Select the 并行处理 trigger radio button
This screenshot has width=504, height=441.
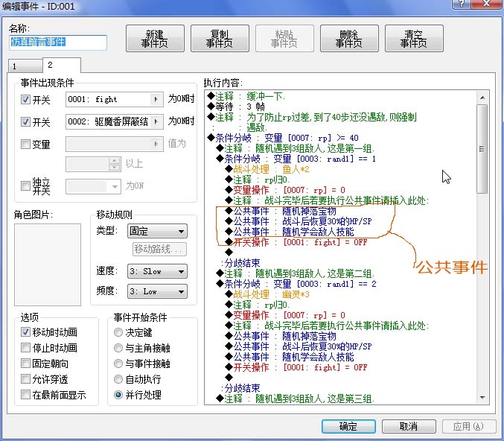[118, 395]
